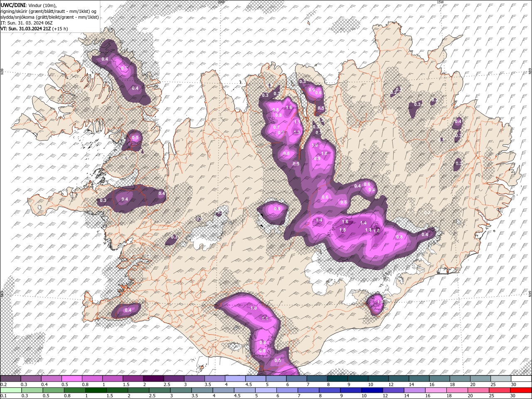Image resolution: width=532 pixels, height=399 pixels.
Task: Click the '15W' longitude label
Action: [x=440, y=2]
